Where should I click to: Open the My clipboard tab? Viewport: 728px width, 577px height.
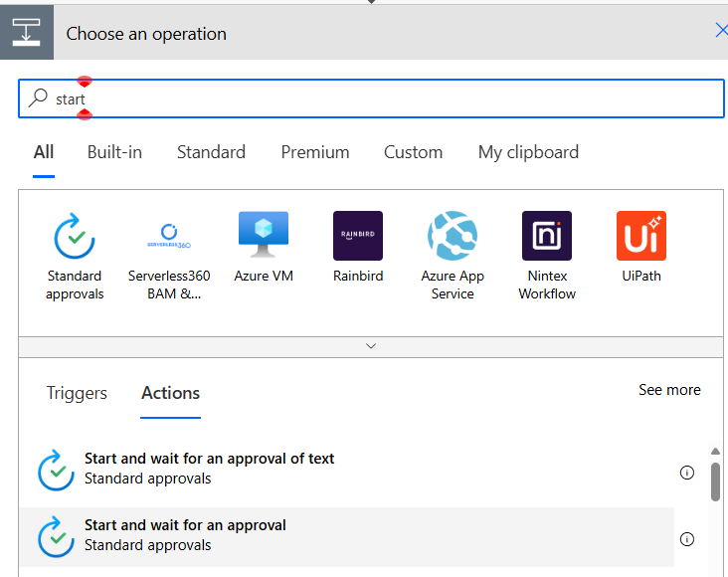coord(528,152)
